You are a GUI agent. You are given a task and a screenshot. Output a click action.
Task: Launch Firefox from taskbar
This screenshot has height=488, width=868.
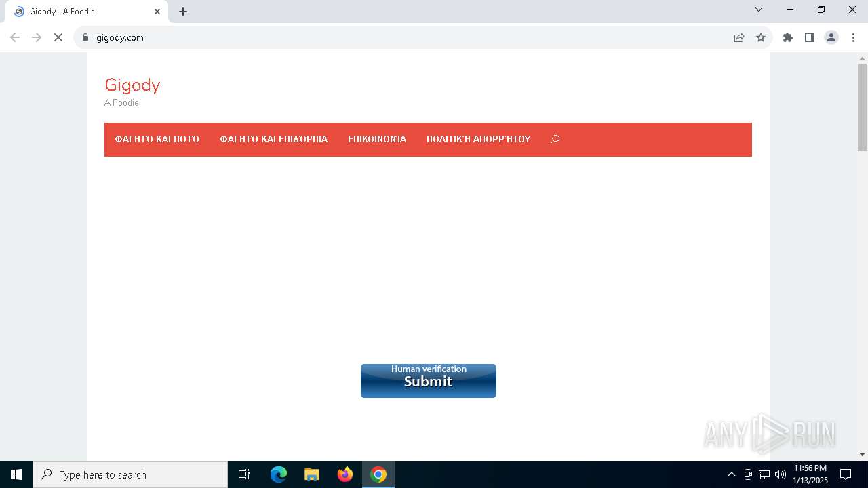click(x=345, y=474)
